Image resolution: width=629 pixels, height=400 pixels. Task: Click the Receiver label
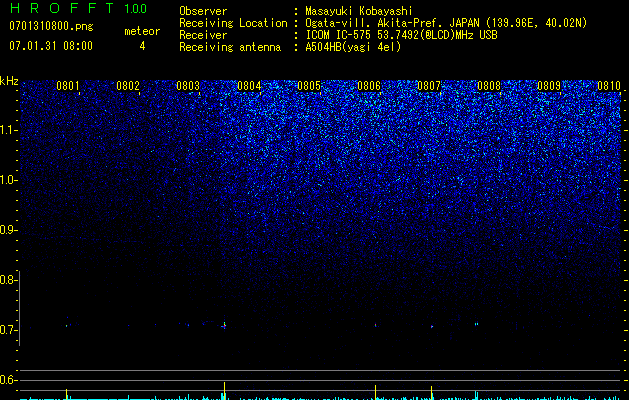[x=203, y=35]
